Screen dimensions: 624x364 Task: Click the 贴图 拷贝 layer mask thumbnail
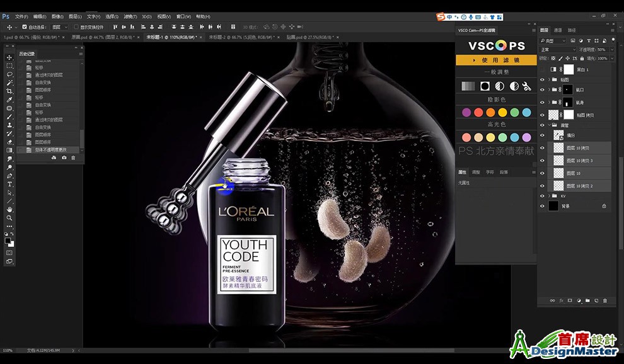(x=569, y=115)
